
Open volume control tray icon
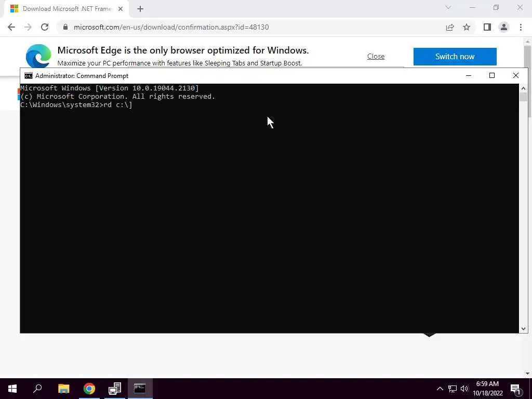tap(464, 389)
